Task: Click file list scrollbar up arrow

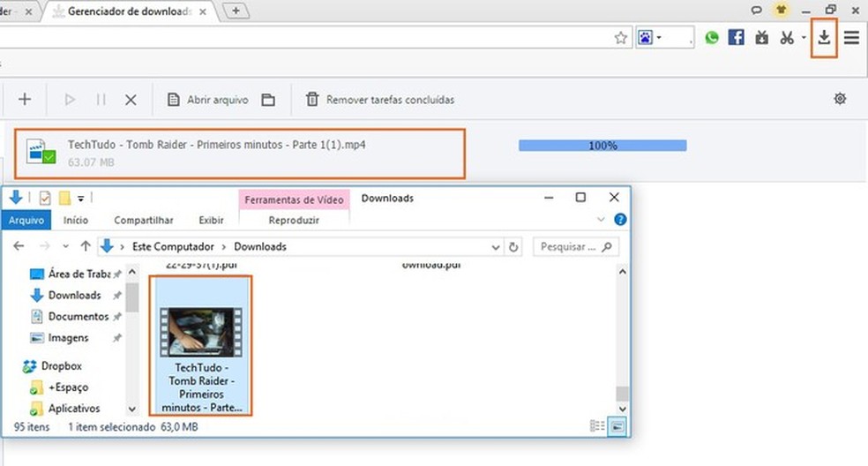Action: [622, 272]
